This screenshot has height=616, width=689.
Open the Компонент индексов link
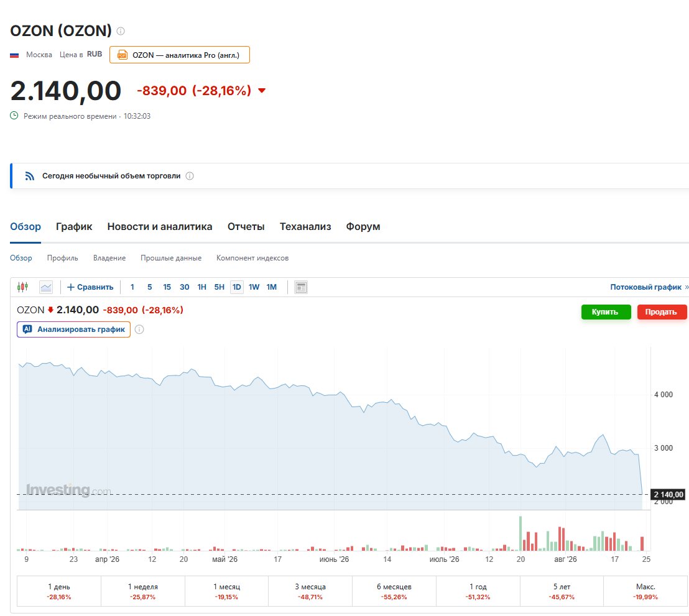coord(252,258)
